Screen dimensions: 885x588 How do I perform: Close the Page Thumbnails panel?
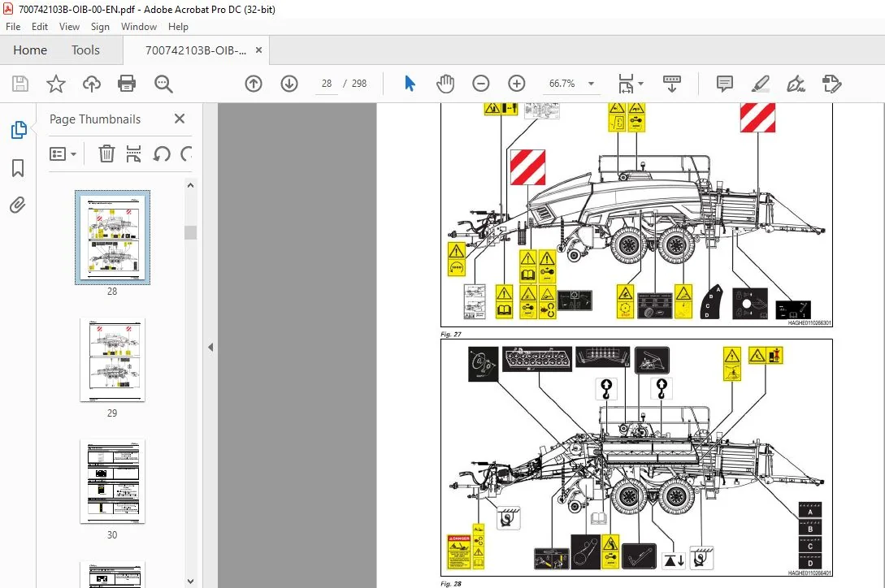click(x=180, y=119)
